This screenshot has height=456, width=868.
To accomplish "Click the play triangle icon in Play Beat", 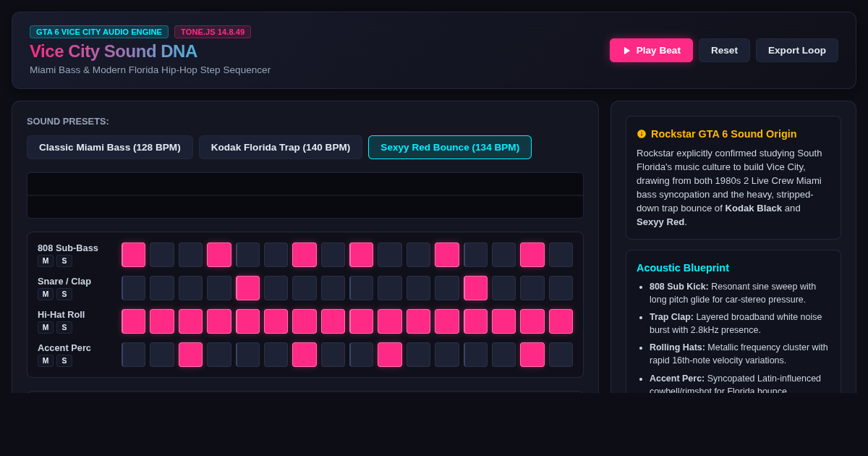I will 627,51.
